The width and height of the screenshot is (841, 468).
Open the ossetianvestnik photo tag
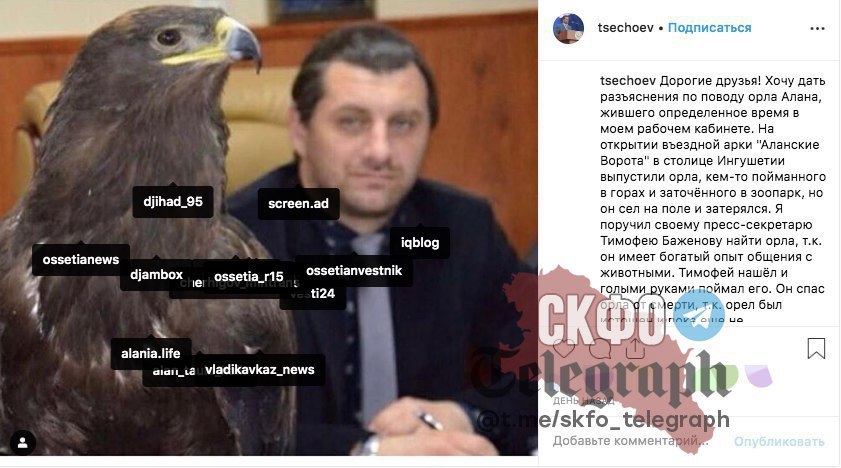pyautogui.click(x=354, y=271)
